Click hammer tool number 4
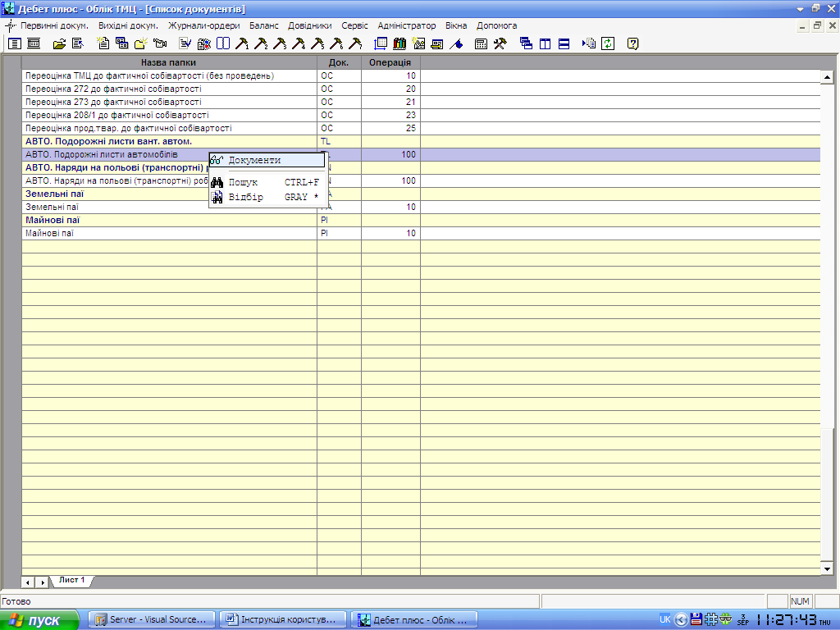The height and width of the screenshot is (630, 840). (299, 44)
